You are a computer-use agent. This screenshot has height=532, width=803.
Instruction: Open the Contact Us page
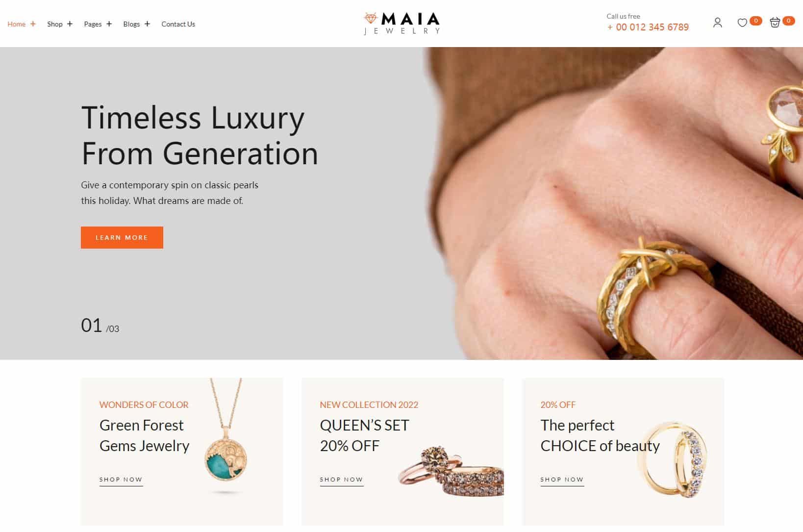178,24
